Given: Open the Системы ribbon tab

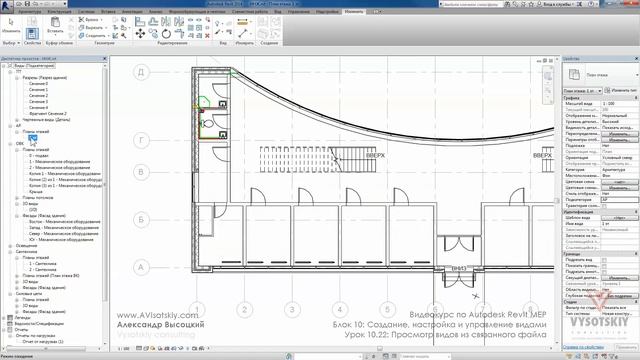Looking at the screenshot, I should (x=86, y=12).
